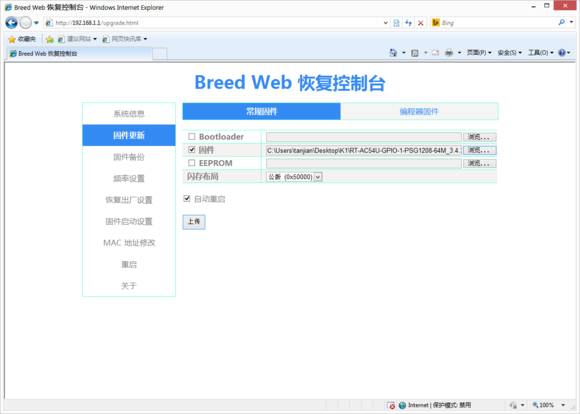Click 浏览 browse button for EEPROM
The width and height of the screenshot is (580, 414).
click(x=479, y=163)
